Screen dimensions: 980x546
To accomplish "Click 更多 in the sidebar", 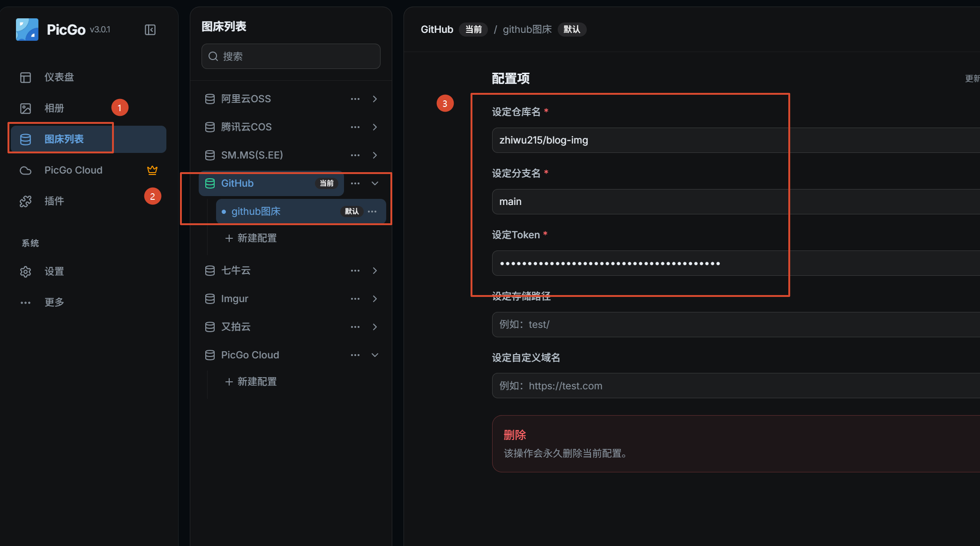I will click(x=88, y=302).
